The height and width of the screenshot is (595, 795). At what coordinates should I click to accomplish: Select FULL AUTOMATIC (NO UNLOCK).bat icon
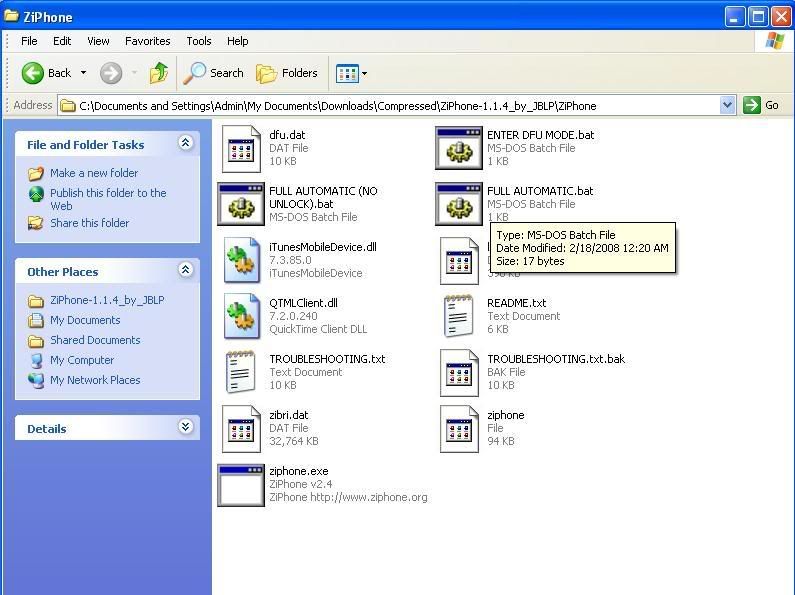(241, 204)
